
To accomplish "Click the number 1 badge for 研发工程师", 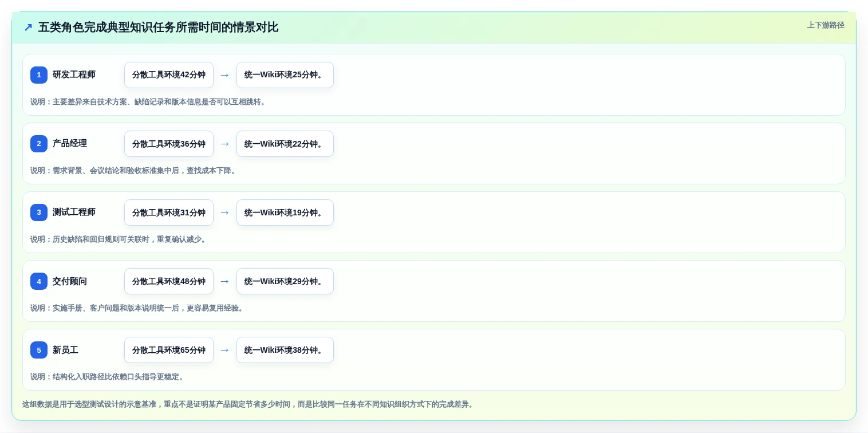I will 39,75.
